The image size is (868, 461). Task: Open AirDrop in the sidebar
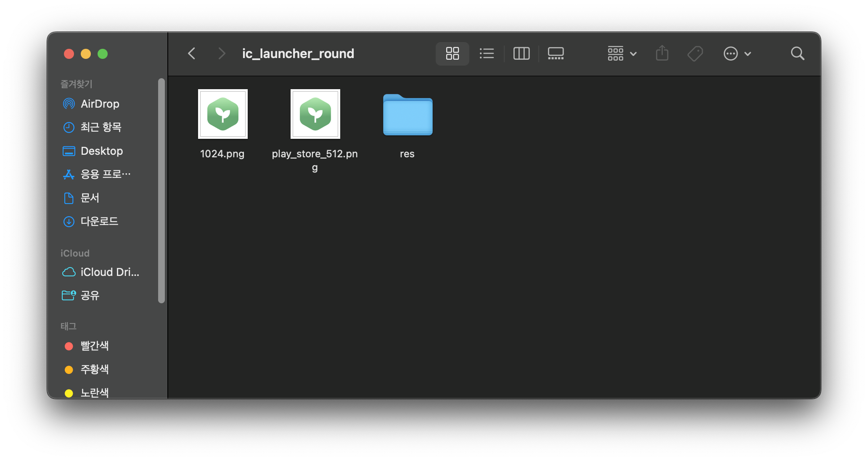[x=100, y=104]
